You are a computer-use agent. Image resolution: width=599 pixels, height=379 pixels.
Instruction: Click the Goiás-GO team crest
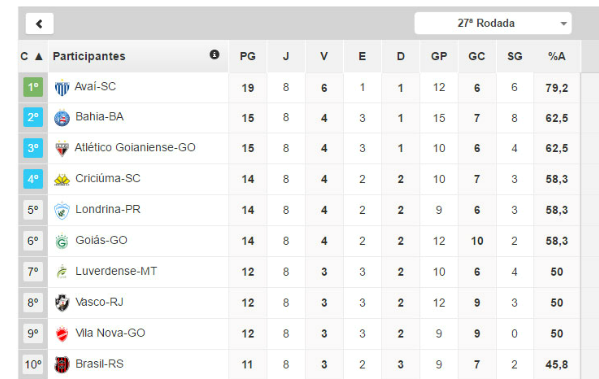(x=62, y=241)
